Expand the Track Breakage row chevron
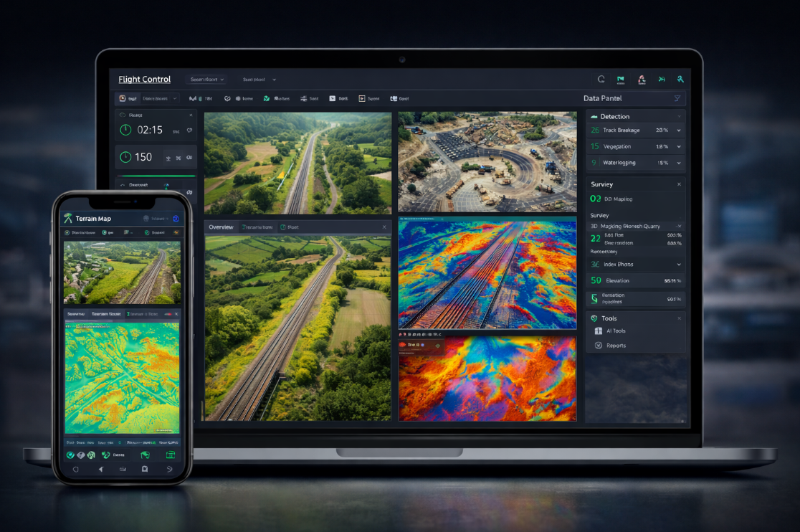Viewport: 800px width, 532px height. 678,130
